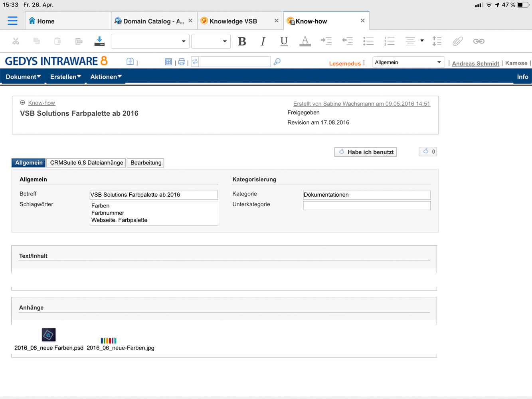This screenshot has height=399, width=532.
Task: Click the insert link icon
Action: (x=479, y=41)
